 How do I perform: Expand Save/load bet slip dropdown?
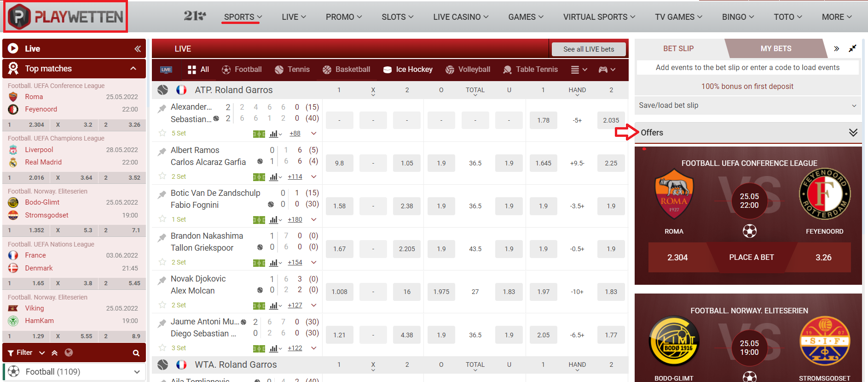[x=748, y=106]
